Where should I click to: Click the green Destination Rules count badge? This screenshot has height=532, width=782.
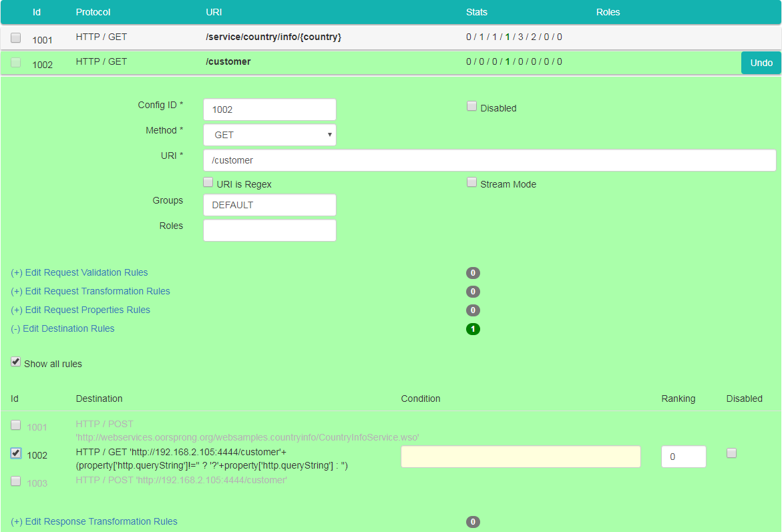(x=473, y=329)
